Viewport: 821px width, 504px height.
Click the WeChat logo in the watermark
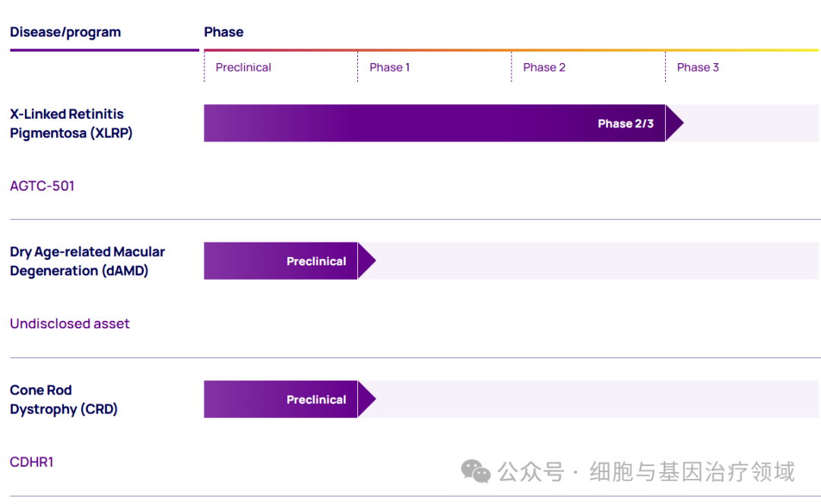click(476, 471)
